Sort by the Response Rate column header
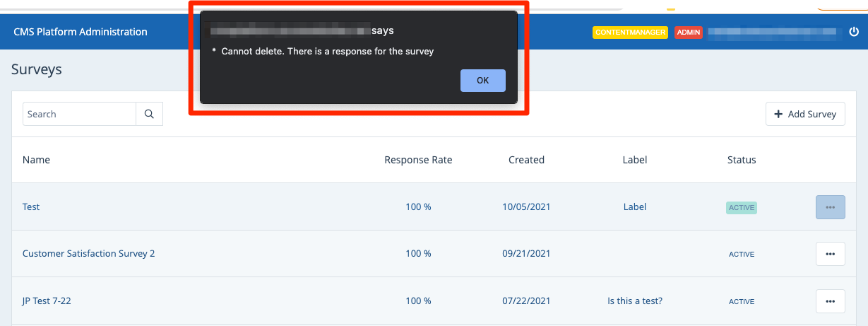 pos(418,160)
